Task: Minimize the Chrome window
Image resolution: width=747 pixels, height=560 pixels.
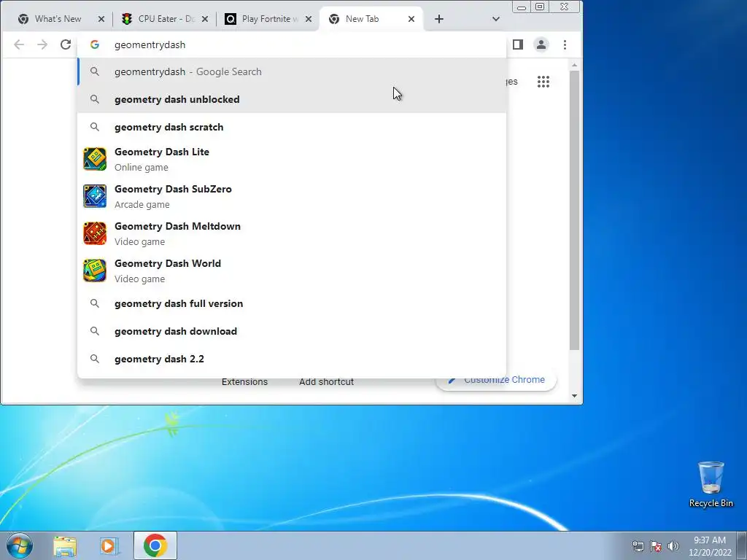Action: pyautogui.click(x=522, y=7)
